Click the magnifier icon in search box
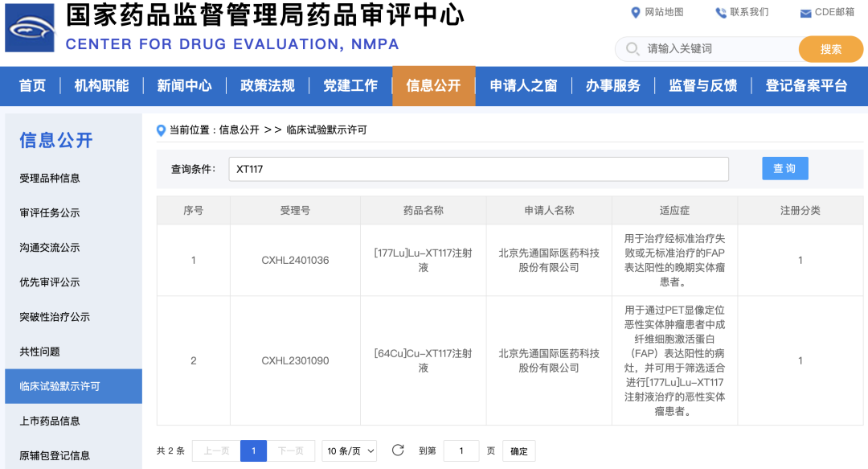Viewport: 868px width, 469px height. (x=632, y=49)
